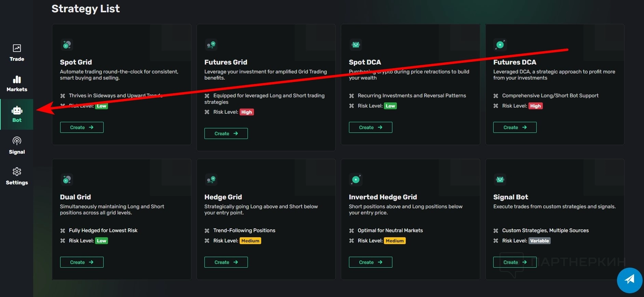Open Settings from the sidebar

pyautogui.click(x=17, y=176)
